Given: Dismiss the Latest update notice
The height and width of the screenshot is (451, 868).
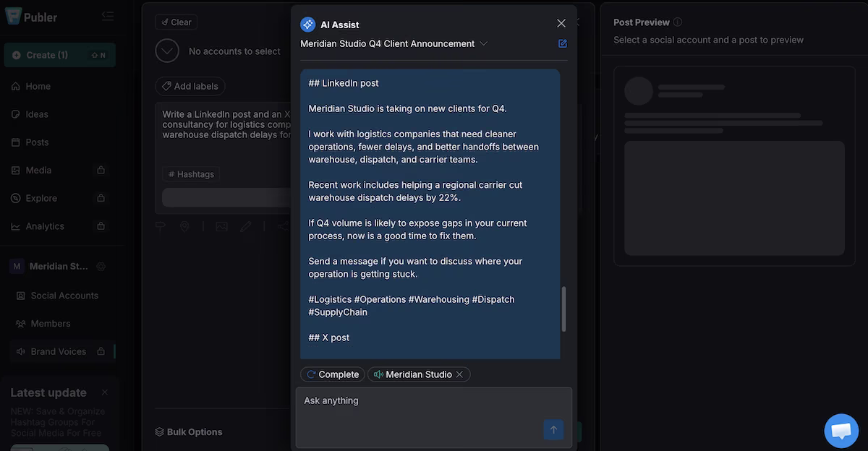Looking at the screenshot, I should tap(105, 392).
